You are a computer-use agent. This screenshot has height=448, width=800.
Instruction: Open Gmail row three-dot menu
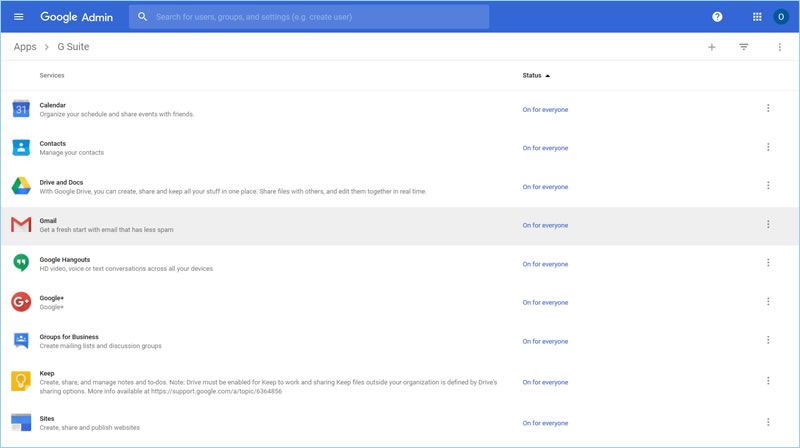coord(768,224)
